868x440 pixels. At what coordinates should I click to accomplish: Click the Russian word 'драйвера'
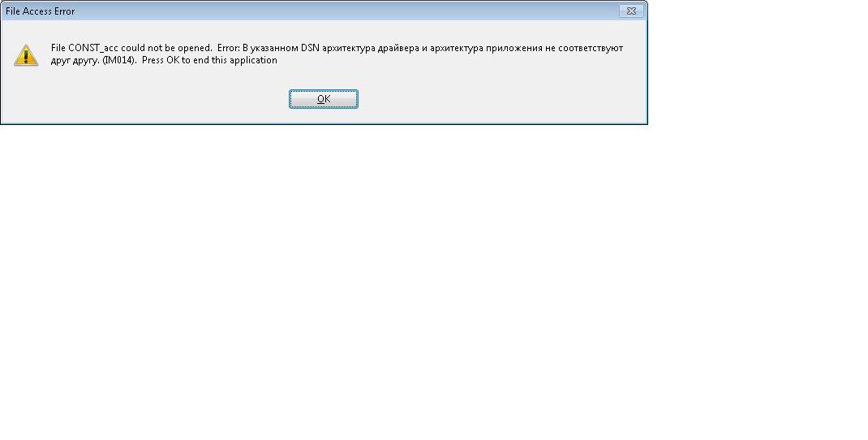398,48
